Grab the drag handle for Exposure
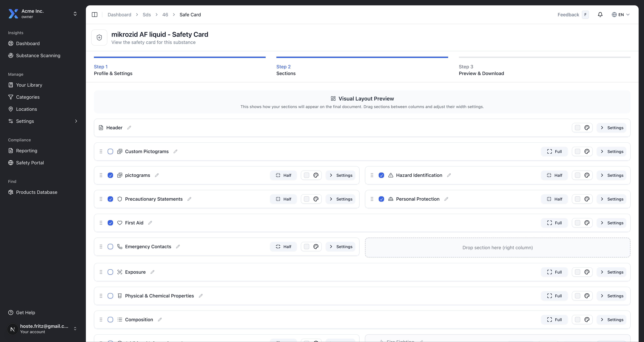The image size is (644, 342). (x=101, y=272)
